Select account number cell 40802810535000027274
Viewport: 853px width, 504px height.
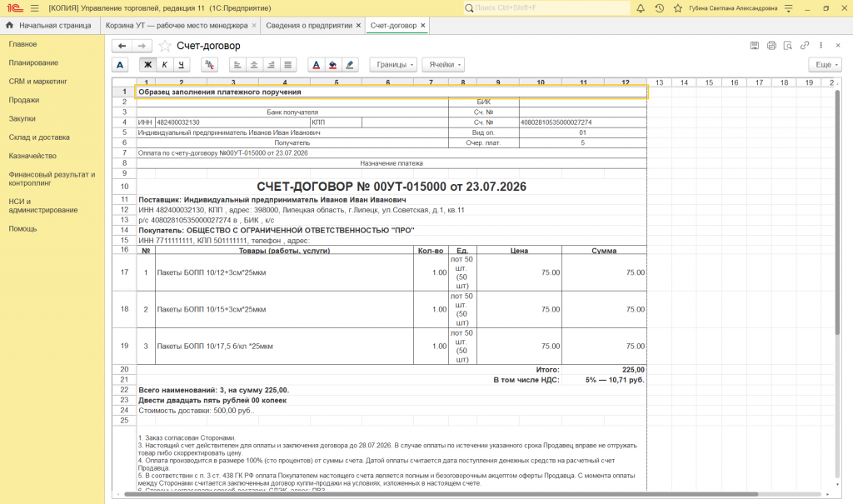pos(582,122)
